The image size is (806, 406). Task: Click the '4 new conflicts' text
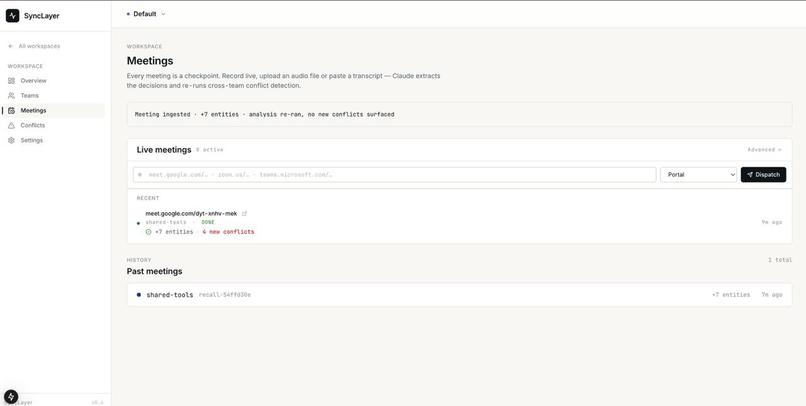click(228, 232)
